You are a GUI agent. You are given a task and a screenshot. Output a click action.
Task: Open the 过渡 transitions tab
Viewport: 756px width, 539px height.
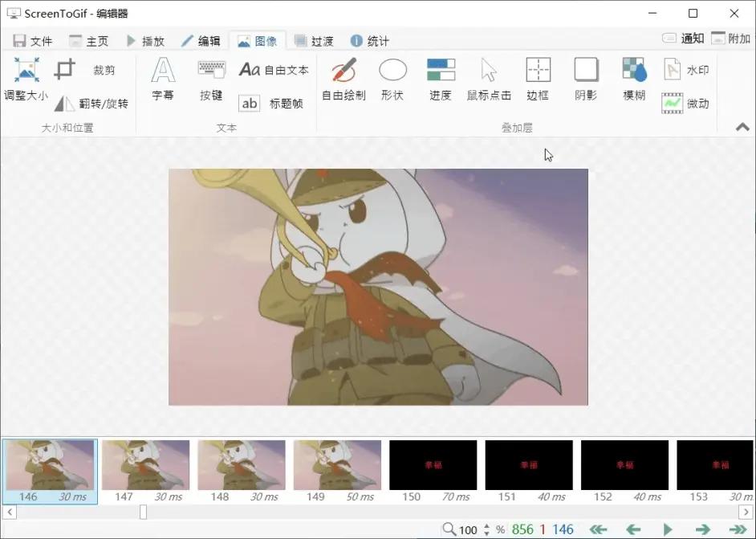pos(313,41)
